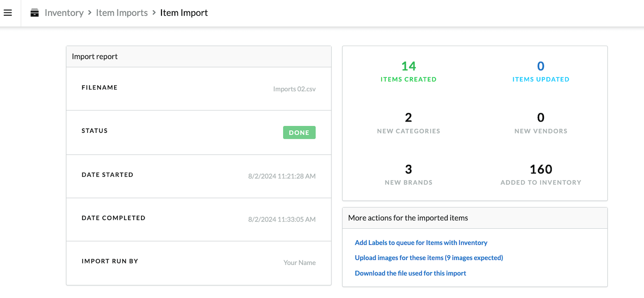The height and width of the screenshot is (298, 644).
Task: Click the DATE STARTED field label
Action: pos(107,175)
